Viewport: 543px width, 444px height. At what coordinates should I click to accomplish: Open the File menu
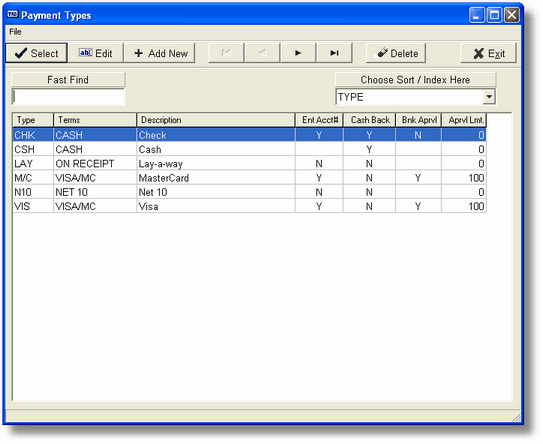coord(15,32)
